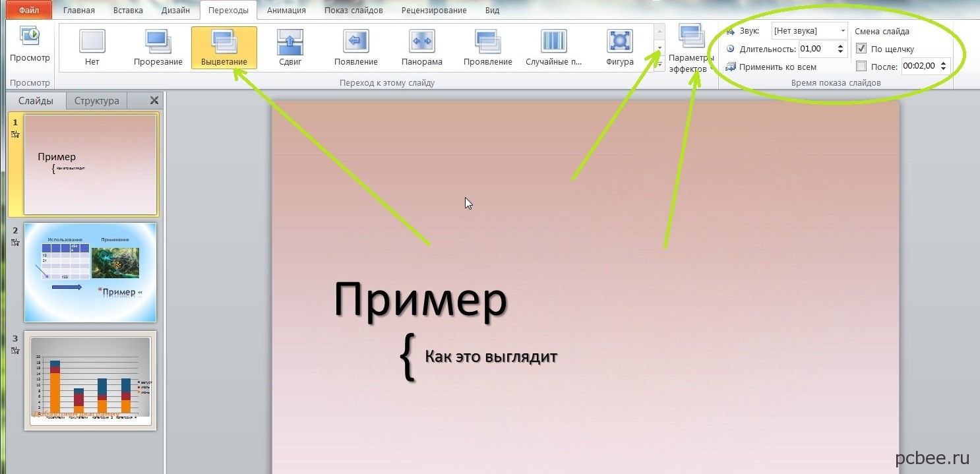
Task: Switch to the Слайды pane tab
Action: point(36,100)
